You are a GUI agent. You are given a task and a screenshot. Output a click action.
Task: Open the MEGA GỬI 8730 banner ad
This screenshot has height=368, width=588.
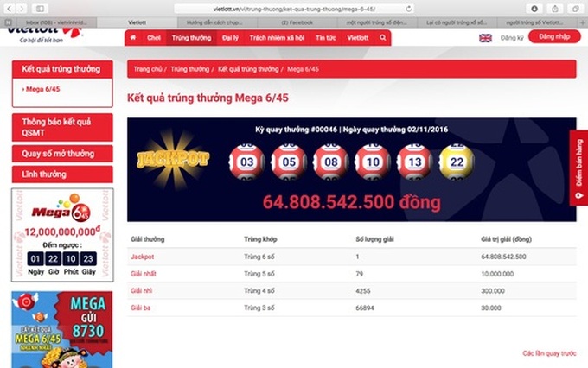pos(62,329)
